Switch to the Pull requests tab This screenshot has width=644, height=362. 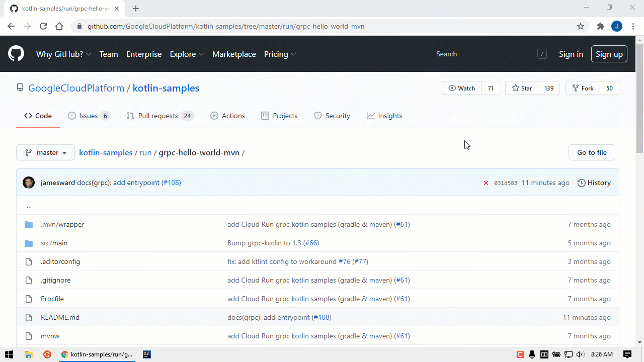point(160,116)
